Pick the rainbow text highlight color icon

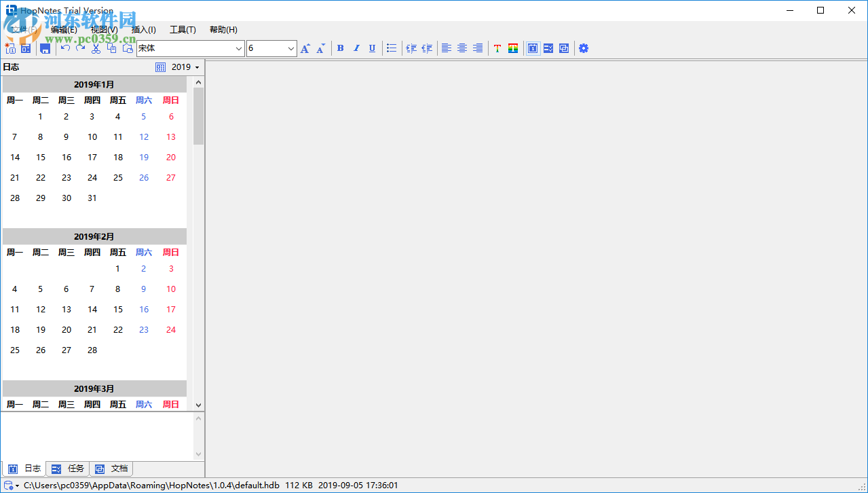point(513,48)
